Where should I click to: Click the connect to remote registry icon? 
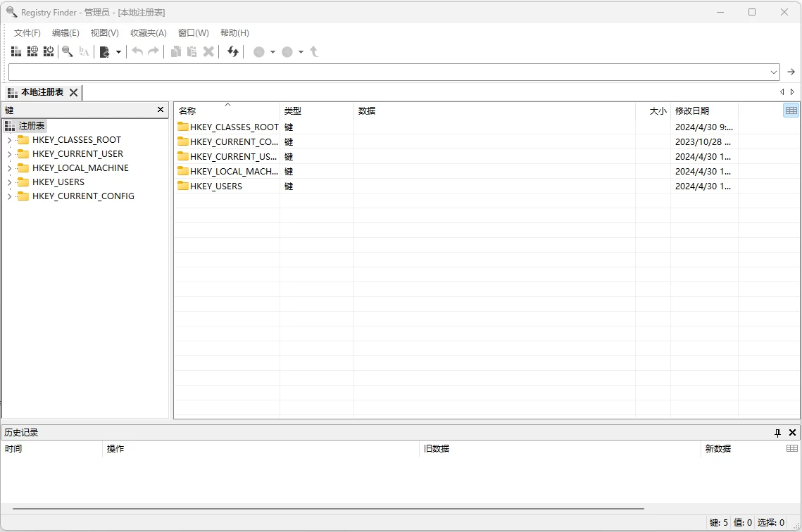coord(32,51)
